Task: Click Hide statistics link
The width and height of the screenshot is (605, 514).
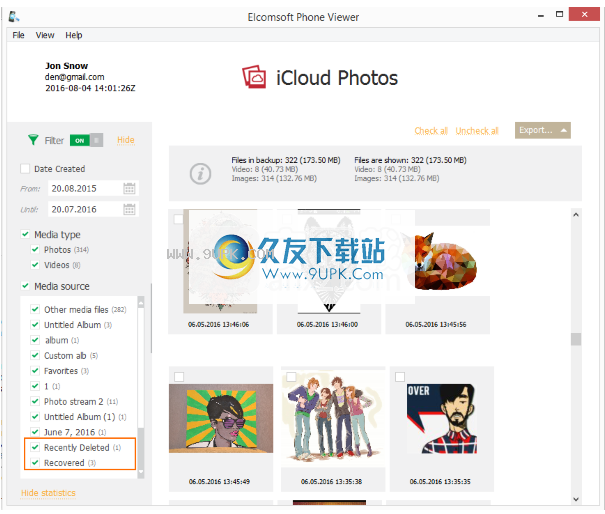Action: (48, 493)
